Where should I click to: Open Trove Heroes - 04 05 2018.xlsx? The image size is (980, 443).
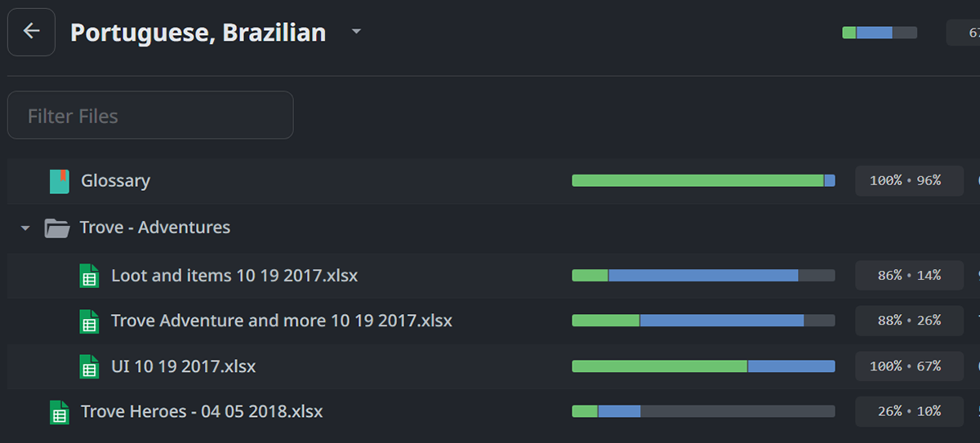202,412
